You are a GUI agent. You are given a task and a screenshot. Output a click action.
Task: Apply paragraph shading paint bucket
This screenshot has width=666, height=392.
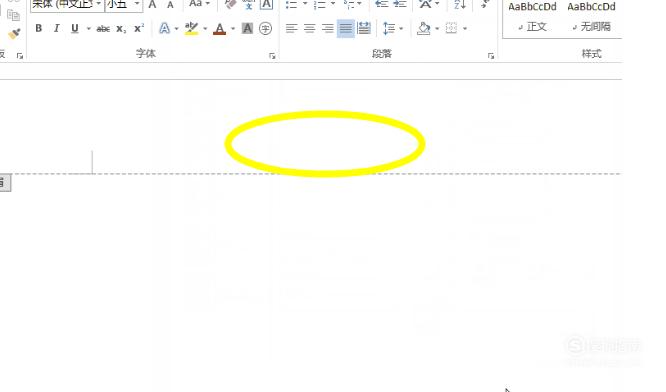[x=423, y=28]
